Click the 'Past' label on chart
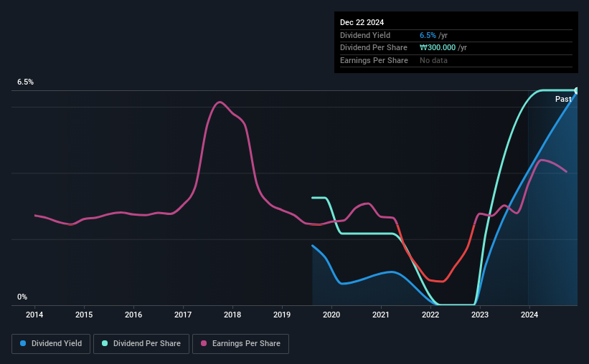 (563, 99)
